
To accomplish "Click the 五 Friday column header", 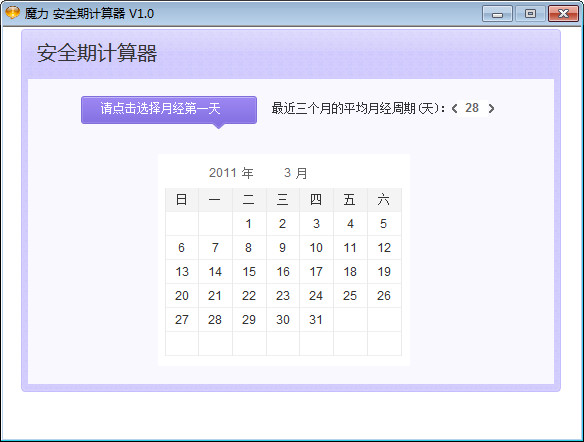I will 350,200.
